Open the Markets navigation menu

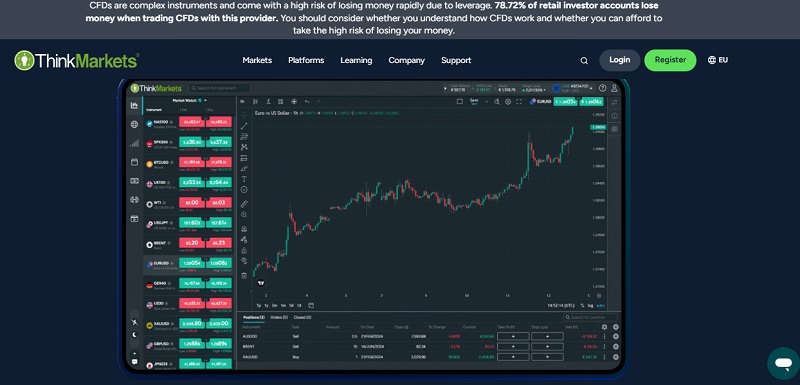pyautogui.click(x=257, y=60)
